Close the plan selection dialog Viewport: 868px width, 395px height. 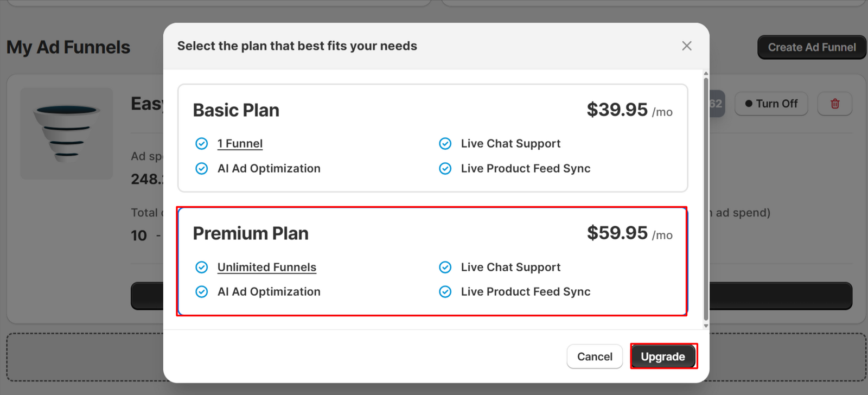tap(686, 46)
